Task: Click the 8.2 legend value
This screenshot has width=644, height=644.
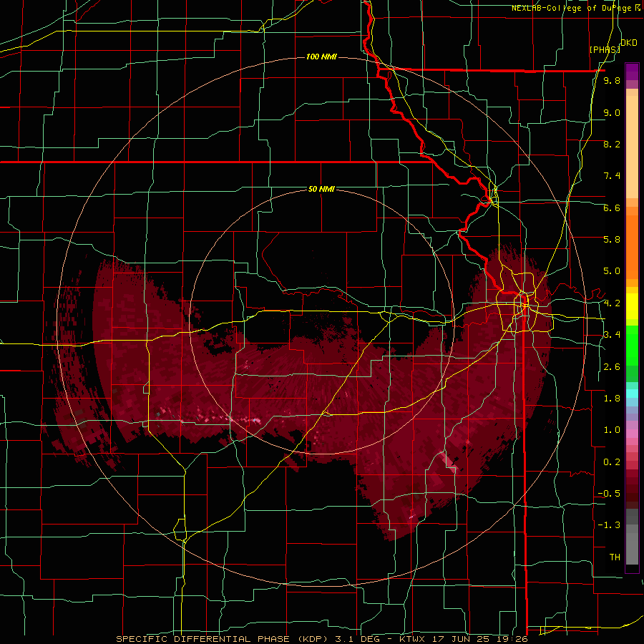Action: [612, 144]
